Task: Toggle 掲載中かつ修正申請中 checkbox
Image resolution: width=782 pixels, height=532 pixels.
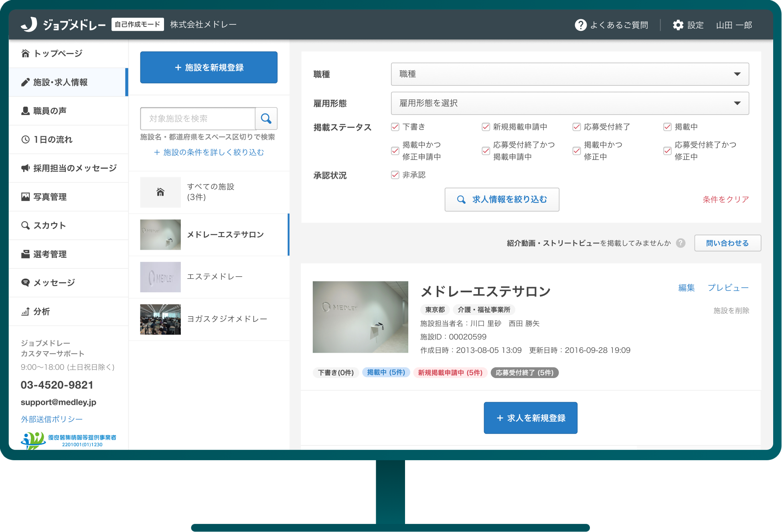Action: click(395, 151)
